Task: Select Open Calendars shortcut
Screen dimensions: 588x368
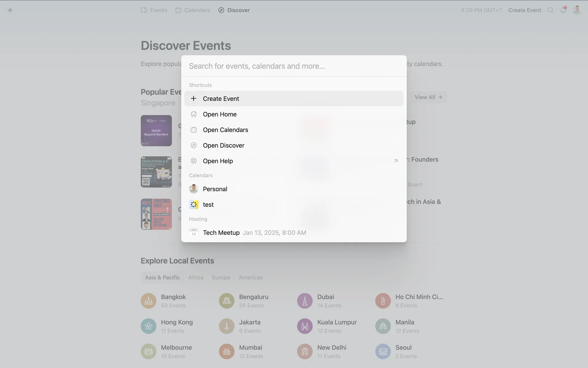Action: (x=225, y=130)
